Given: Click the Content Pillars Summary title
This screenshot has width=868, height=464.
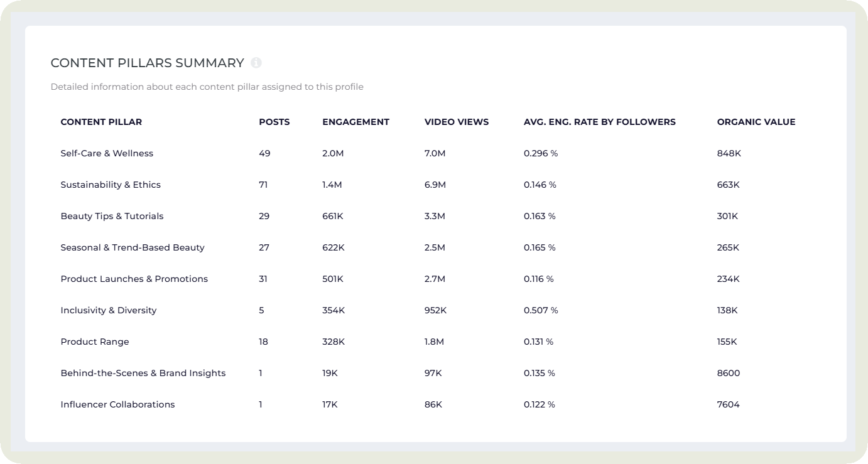Looking at the screenshot, I should [147, 63].
